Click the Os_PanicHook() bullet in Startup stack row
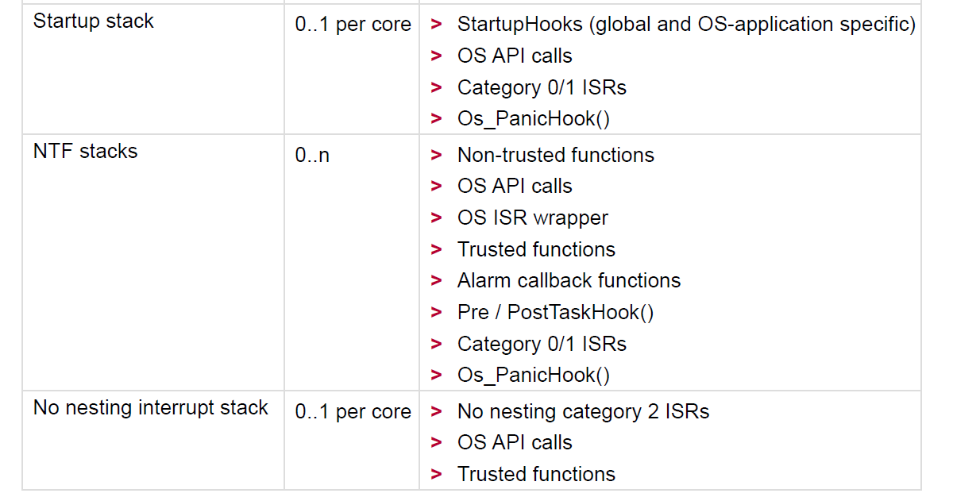 (436, 119)
